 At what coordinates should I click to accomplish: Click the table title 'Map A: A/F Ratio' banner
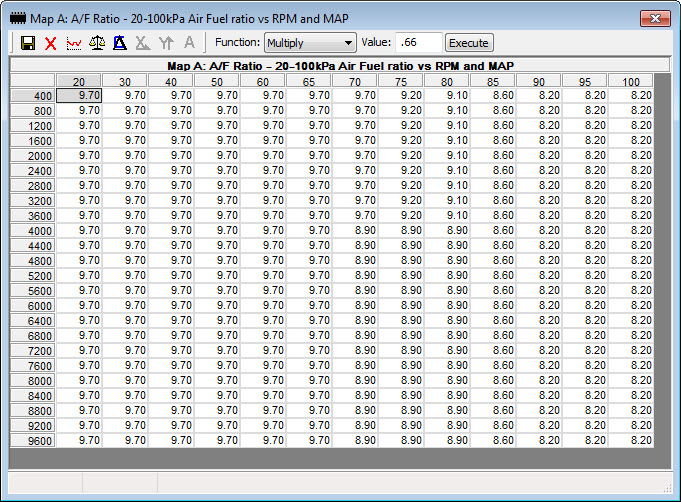click(340, 66)
